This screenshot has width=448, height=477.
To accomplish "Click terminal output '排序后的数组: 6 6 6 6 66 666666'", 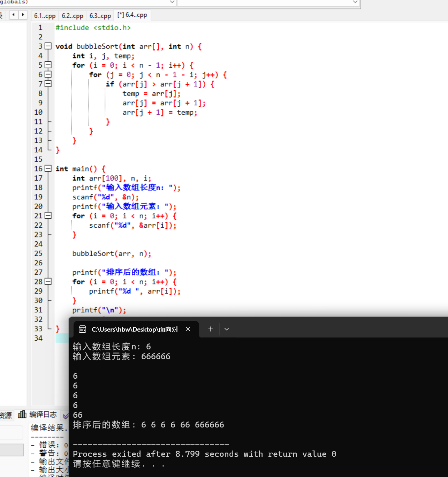I will tap(149, 425).
